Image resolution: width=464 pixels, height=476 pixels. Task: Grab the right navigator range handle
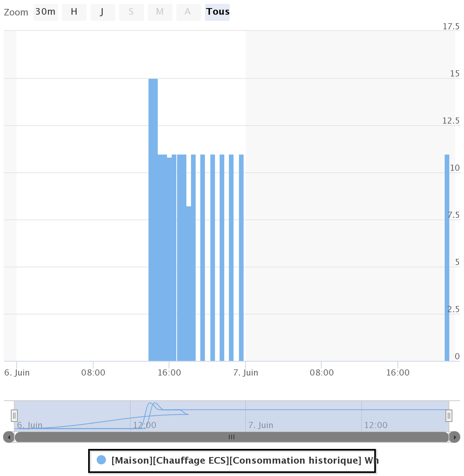pyautogui.click(x=449, y=416)
